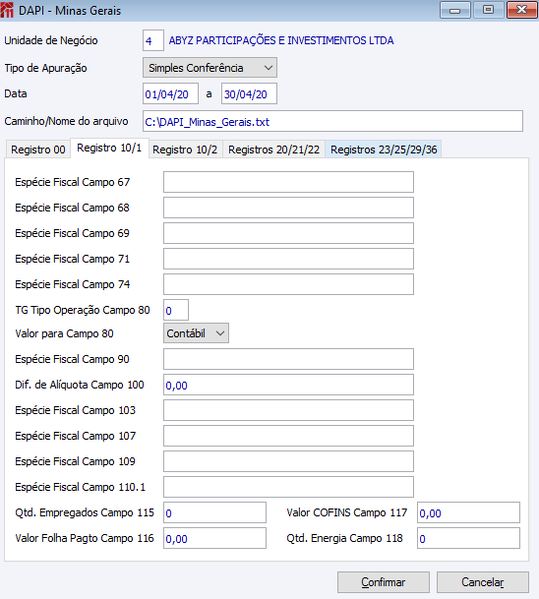539x599 pixels.
Task: Click the TG Tipo Operação Campo 80 field
Action: (x=176, y=310)
